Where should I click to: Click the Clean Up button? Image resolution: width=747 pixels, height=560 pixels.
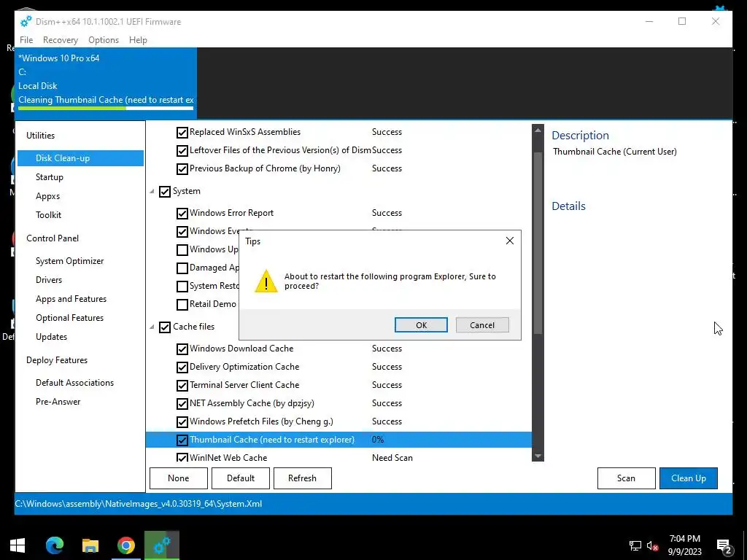click(689, 478)
